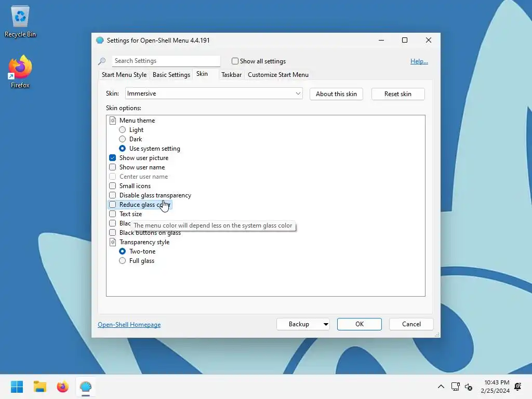
Task: Click the Reset skin button
Action: [397, 94]
